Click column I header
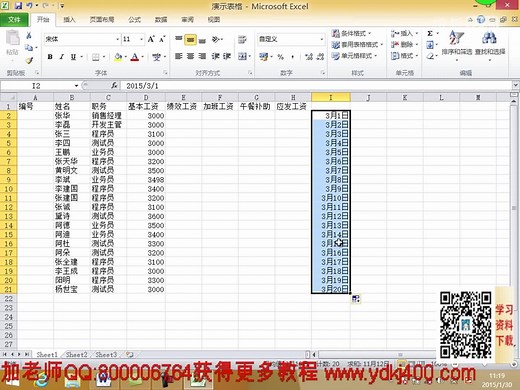520x390 pixels. (331, 97)
